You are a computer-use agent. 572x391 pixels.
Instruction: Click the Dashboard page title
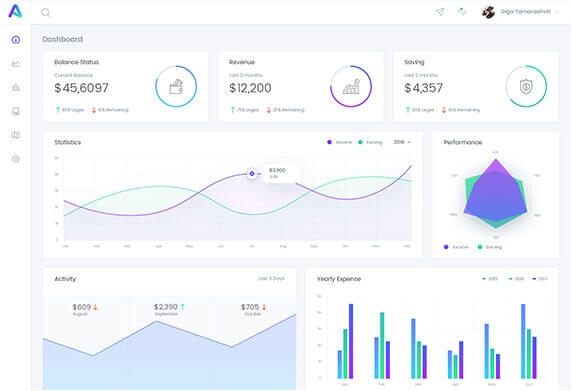pos(62,39)
